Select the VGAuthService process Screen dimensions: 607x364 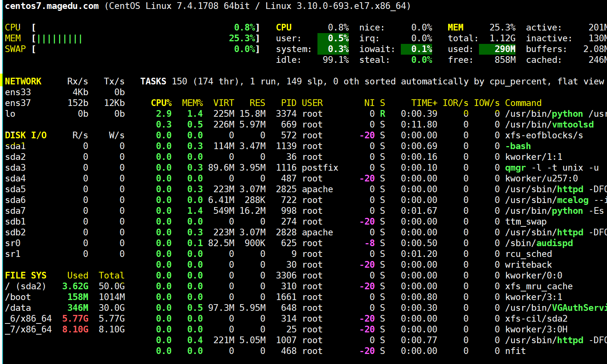click(x=379, y=308)
